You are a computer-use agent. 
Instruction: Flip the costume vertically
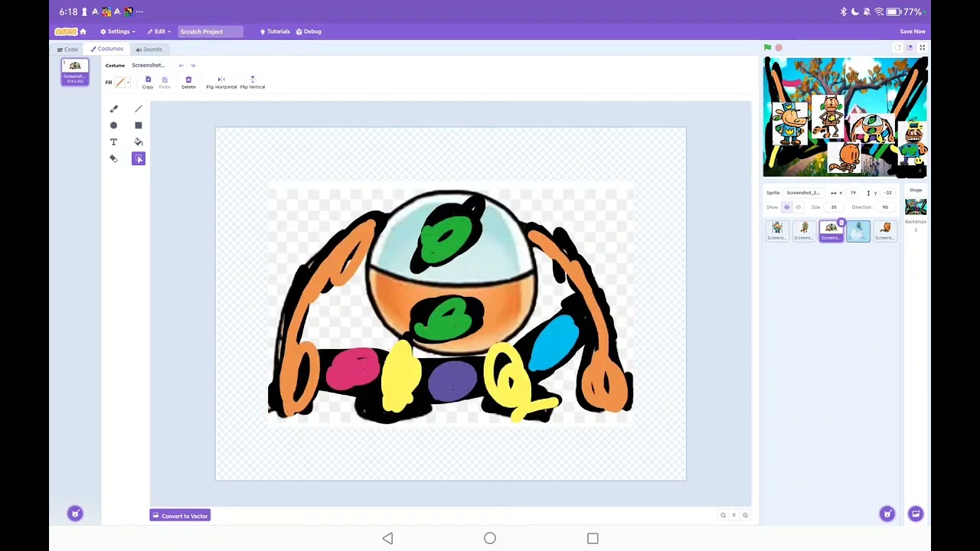tap(253, 83)
